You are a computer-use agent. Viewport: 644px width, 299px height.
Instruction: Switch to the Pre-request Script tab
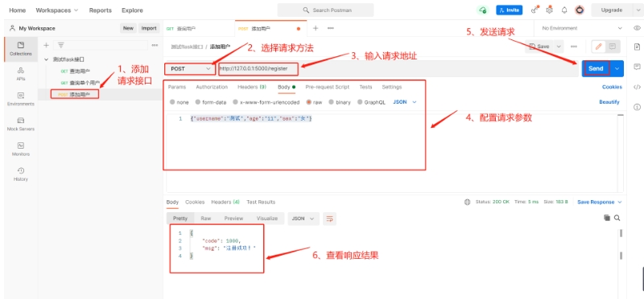328,87
